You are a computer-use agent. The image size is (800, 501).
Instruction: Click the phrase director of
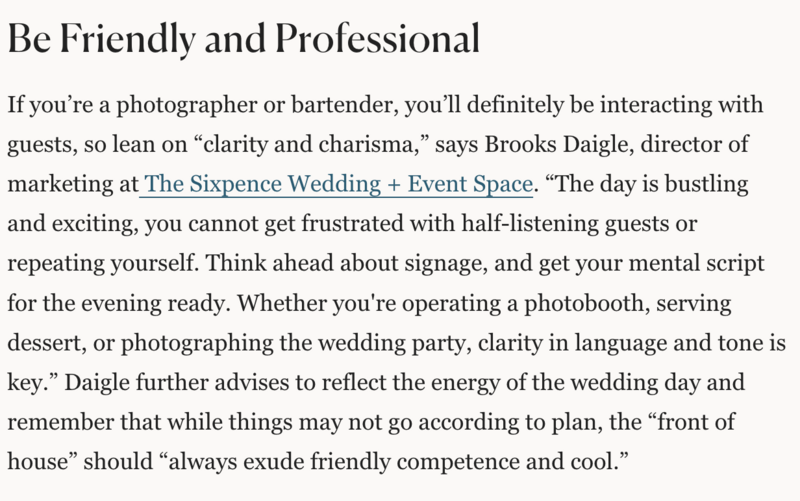(x=694, y=144)
